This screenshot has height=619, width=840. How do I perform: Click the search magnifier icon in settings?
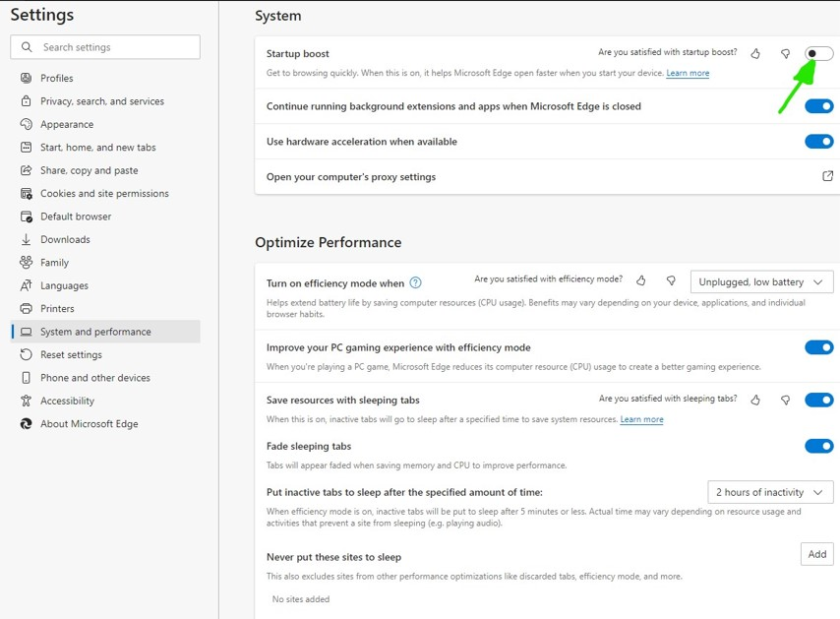(x=27, y=47)
